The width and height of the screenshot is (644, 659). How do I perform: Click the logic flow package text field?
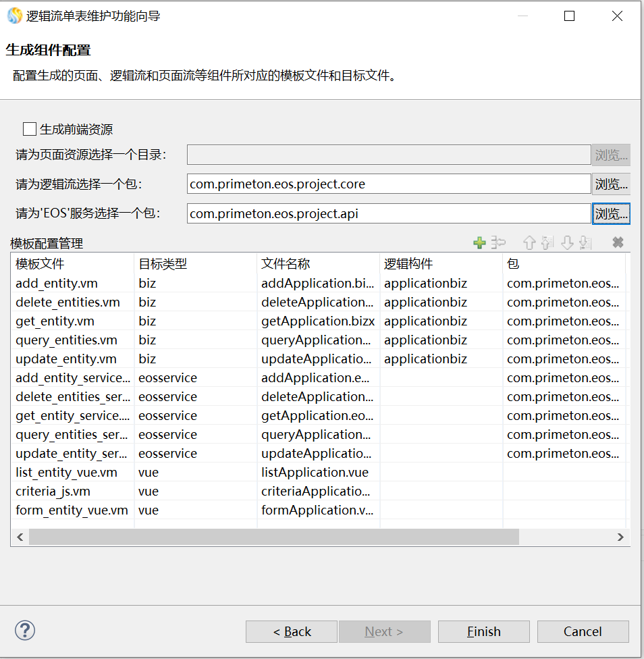(x=388, y=184)
